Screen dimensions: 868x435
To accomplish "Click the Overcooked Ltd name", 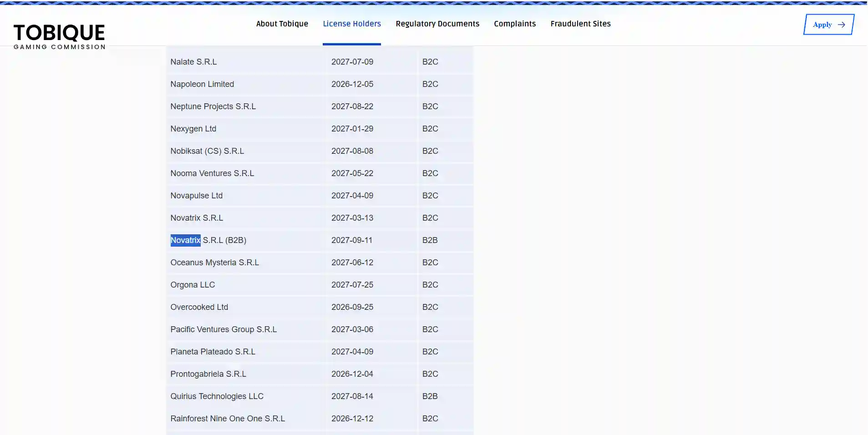I will click(x=199, y=307).
